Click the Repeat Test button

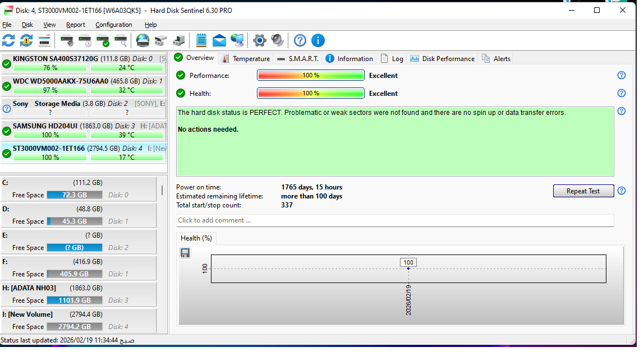583,191
